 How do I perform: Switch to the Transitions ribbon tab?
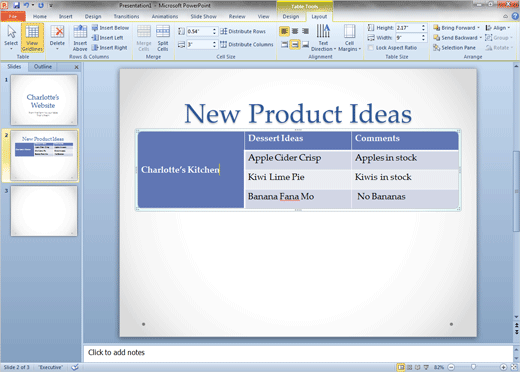pyautogui.click(x=126, y=16)
